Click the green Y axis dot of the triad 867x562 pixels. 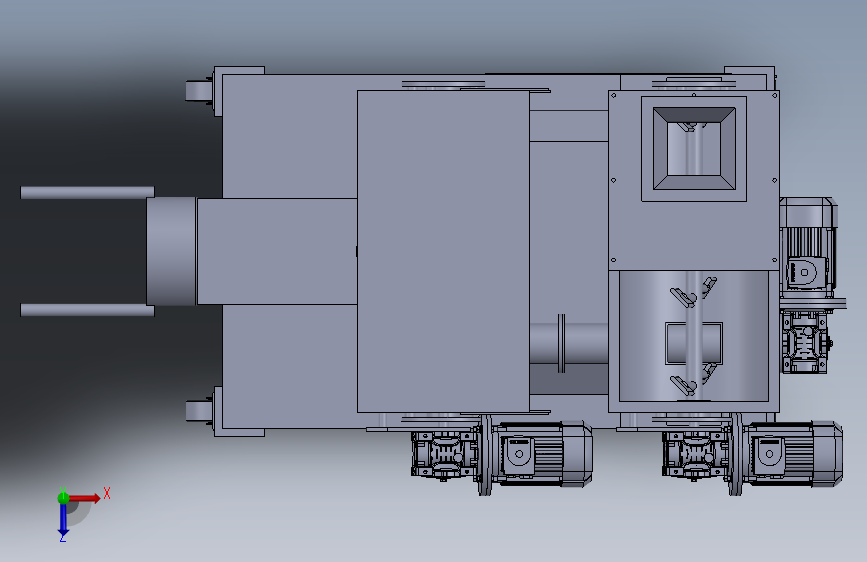point(63,498)
